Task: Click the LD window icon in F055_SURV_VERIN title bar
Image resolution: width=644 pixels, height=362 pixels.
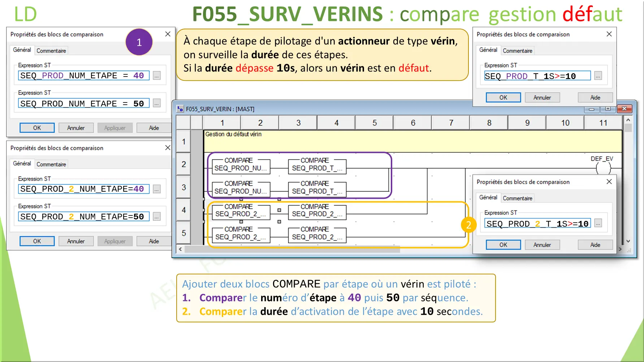Action: (x=180, y=109)
